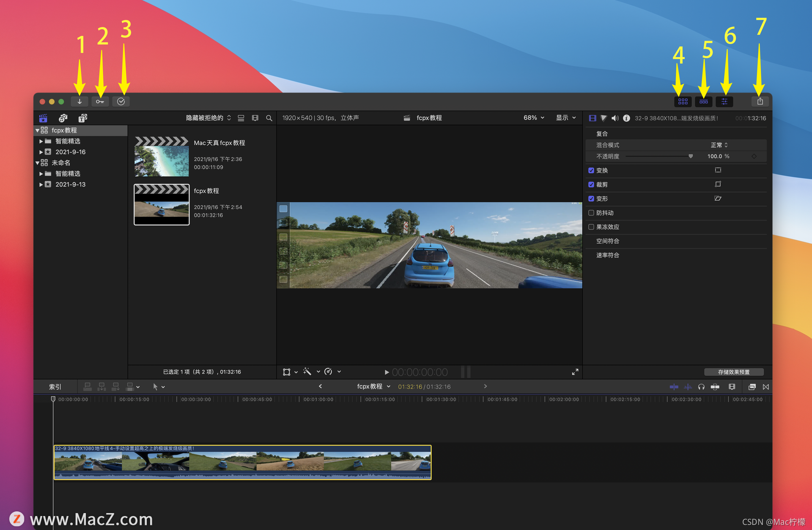Click the background tasks checkmark icon
The height and width of the screenshot is (530, 812).
click(x=121, y=102)
